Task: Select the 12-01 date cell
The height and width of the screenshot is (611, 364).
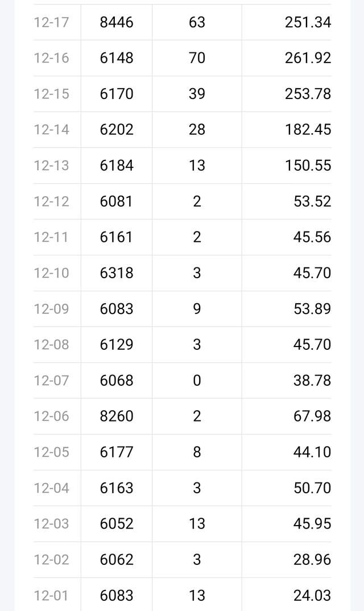Action: pos(51,596)
